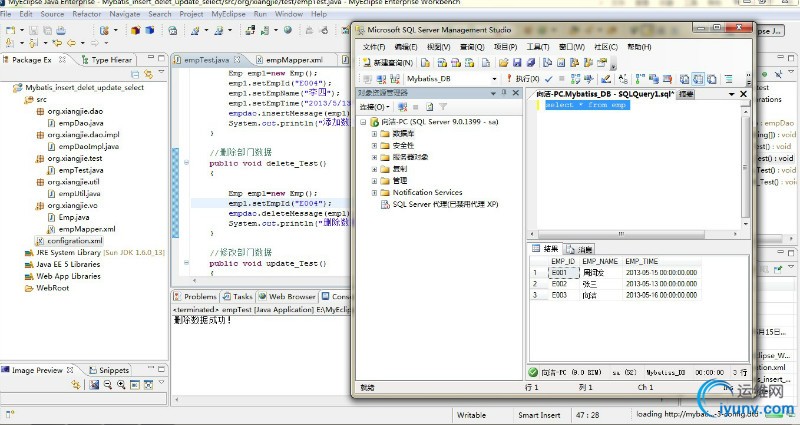Expand the 数据库 (Databases) folder node
800x425 pixels.
pos(375,133)
